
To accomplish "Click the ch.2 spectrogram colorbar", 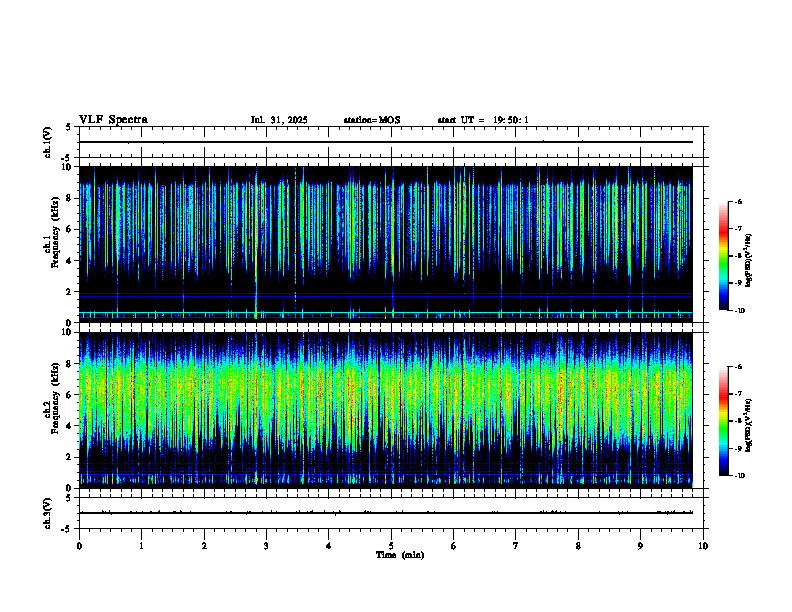I will [723, 421].
